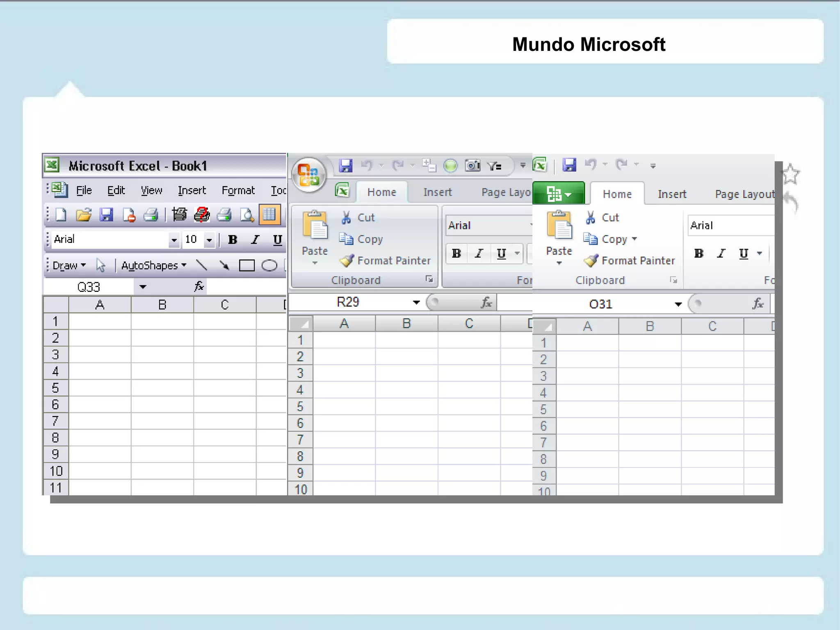Open the Arial font dropdown arrow in Excel 2003

pyautogui.click(x=174, y=240)
